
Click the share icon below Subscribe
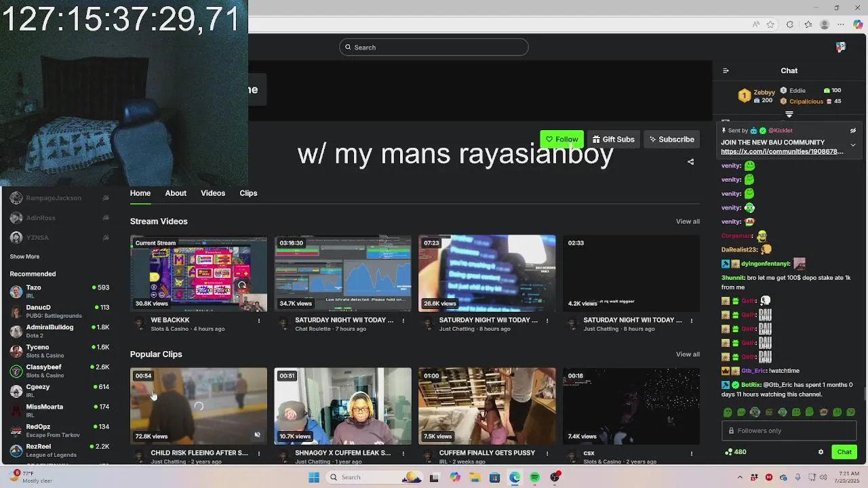690,162
